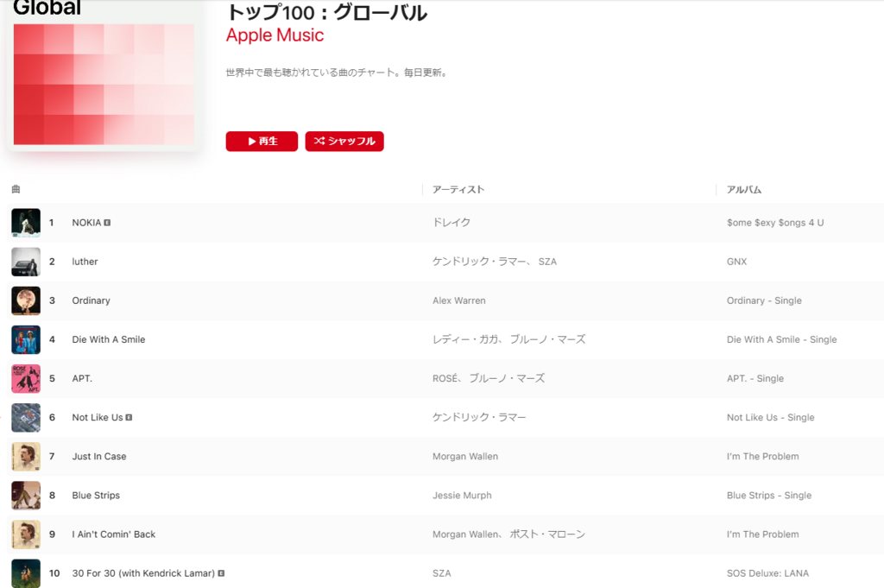Viewport: 884px width, 588px height.
Task: Open the GNX album link
Action: pos(737,262)
